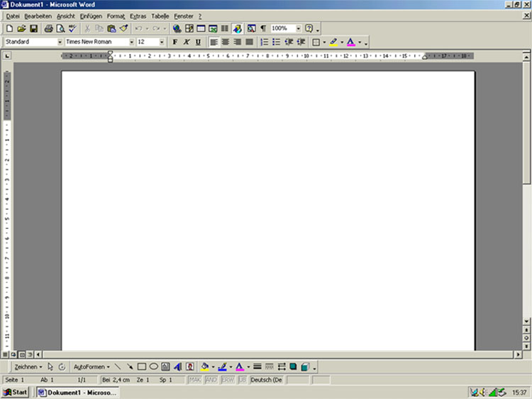
Task: Open the Times New Roman font dropdown
Action: pos(131,42)
